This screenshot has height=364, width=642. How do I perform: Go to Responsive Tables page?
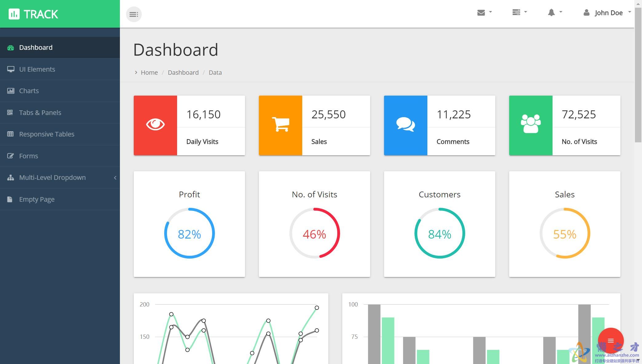[46, 134]
